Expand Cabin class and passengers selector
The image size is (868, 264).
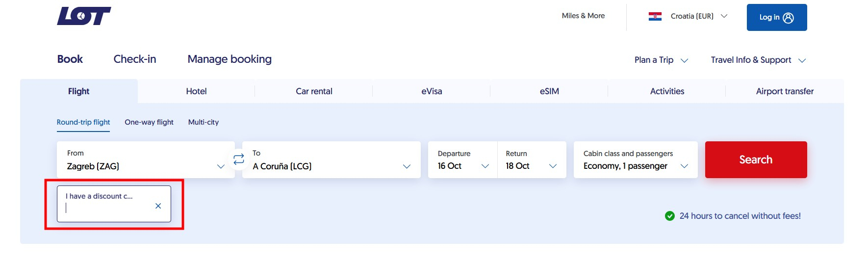(635, 160)
